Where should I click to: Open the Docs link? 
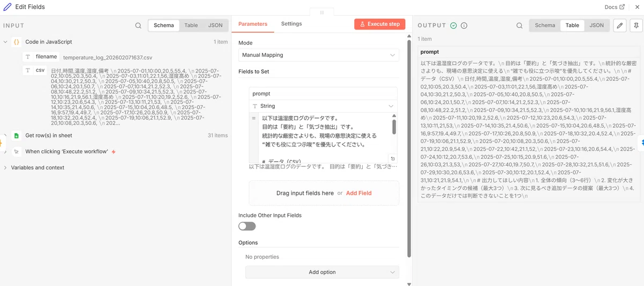pos(614,7)
